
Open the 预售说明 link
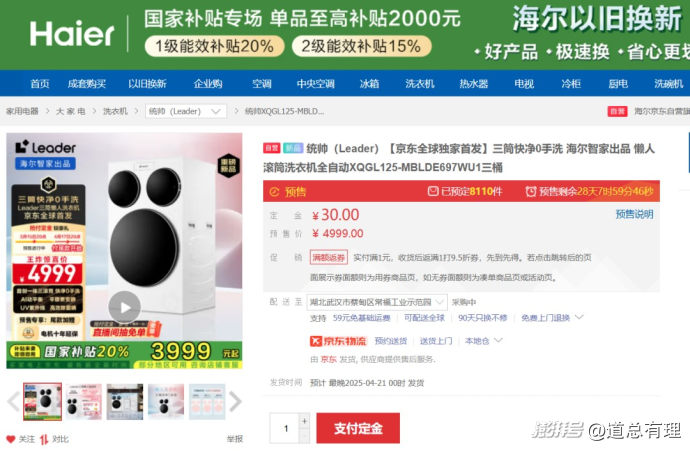click(634, 214)
